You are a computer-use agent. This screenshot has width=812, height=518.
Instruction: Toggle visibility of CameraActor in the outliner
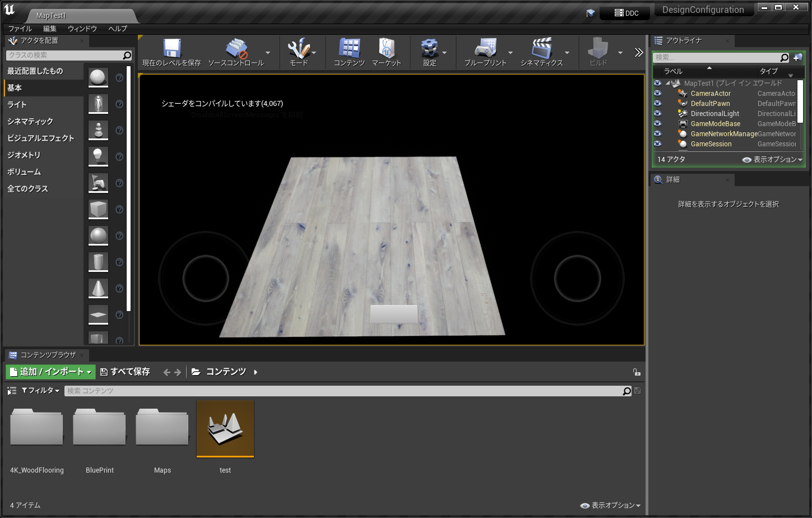(657, 93)
